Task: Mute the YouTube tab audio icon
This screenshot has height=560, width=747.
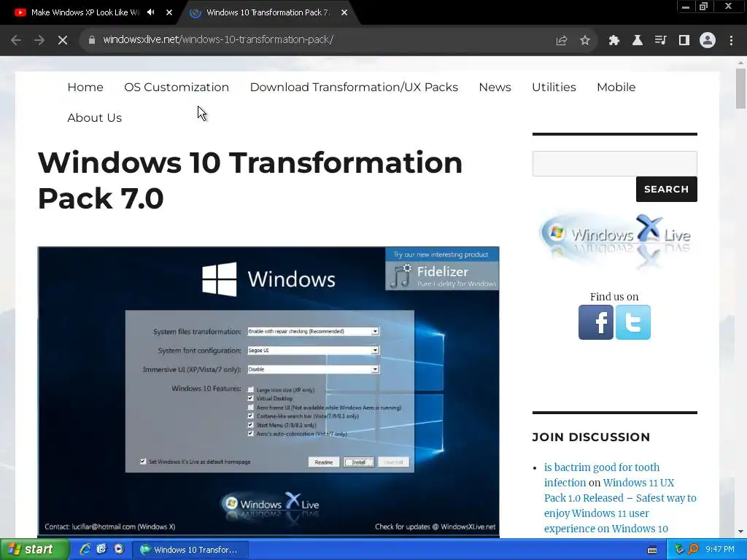Action: coord(150,12)
